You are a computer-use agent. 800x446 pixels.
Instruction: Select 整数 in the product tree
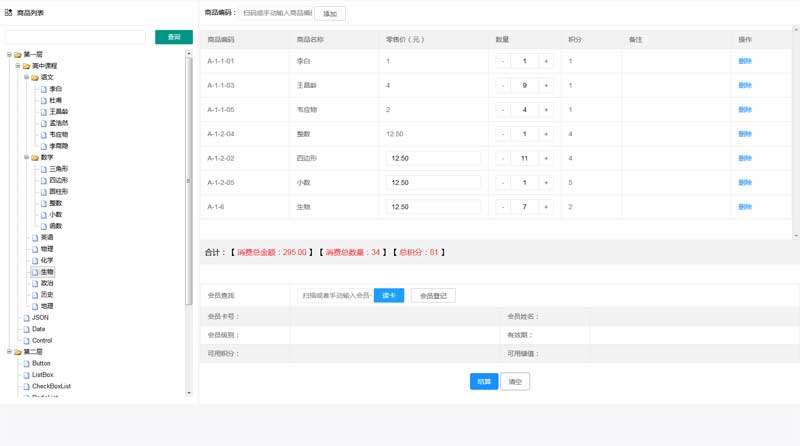pos(56,203)
